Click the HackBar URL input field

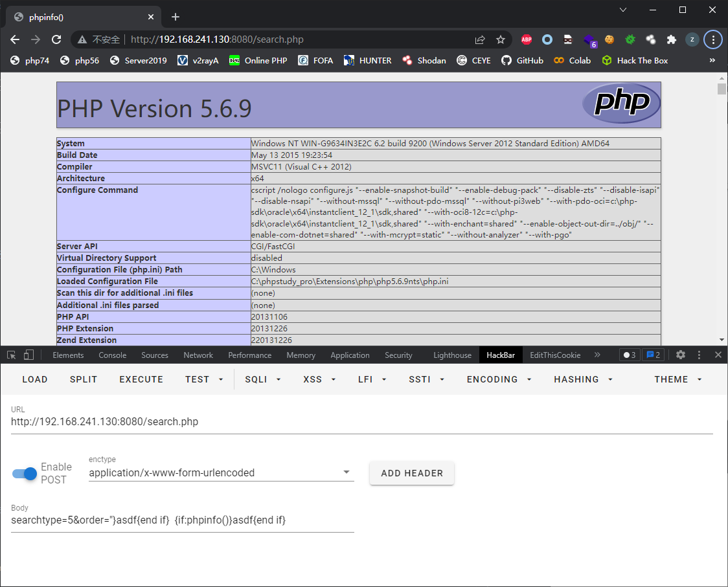(361, 421)
